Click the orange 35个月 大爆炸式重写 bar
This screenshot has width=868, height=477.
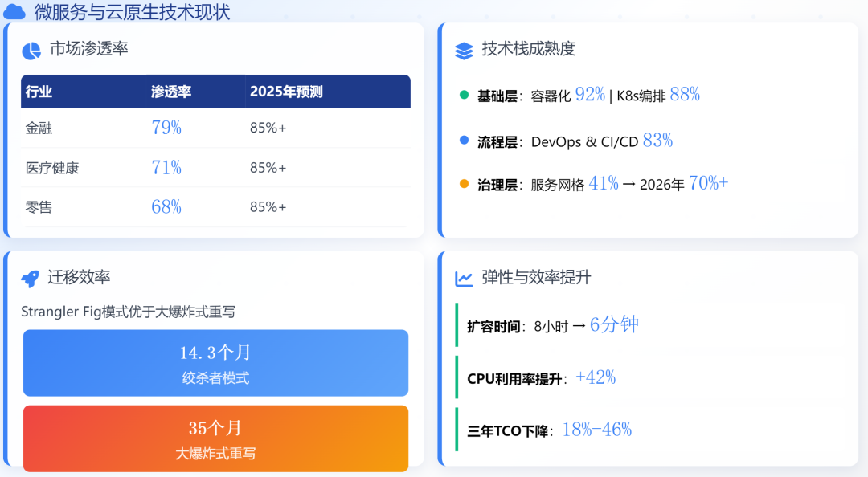tap(216, 438)
